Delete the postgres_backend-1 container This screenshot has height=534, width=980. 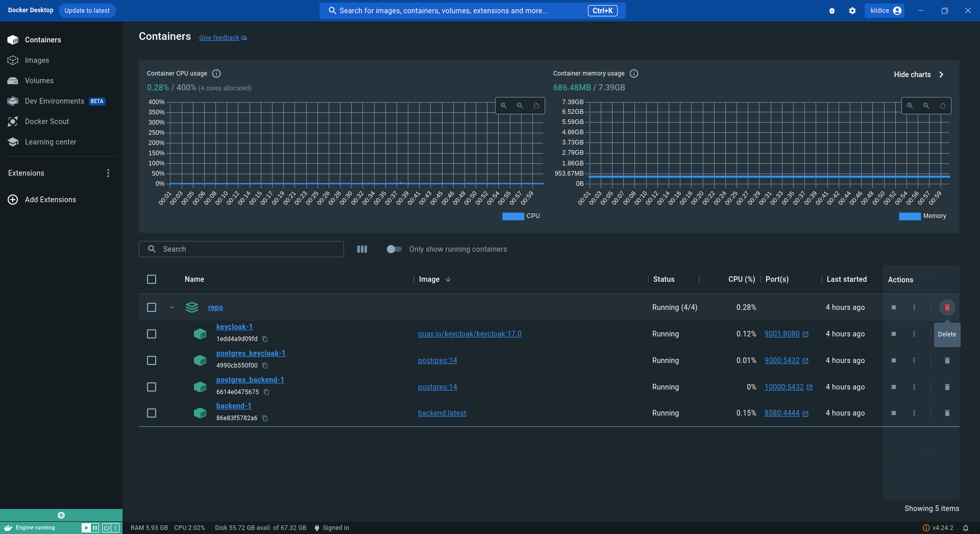(947, 387)
